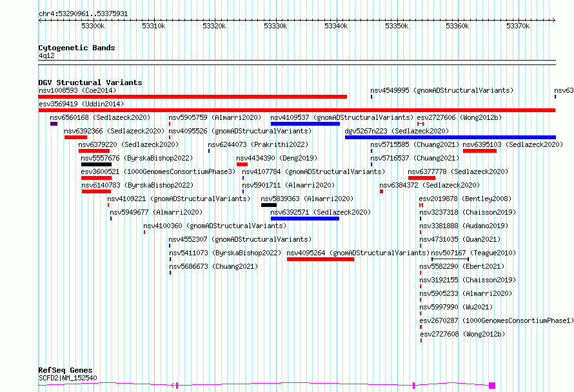
Task: Open the esv3569419 (Uddin2014) variant
Action: click(x=81, y=104)
